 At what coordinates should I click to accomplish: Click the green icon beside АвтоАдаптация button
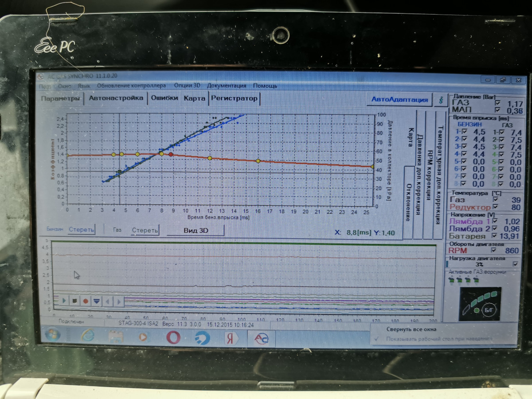(440, 100)
